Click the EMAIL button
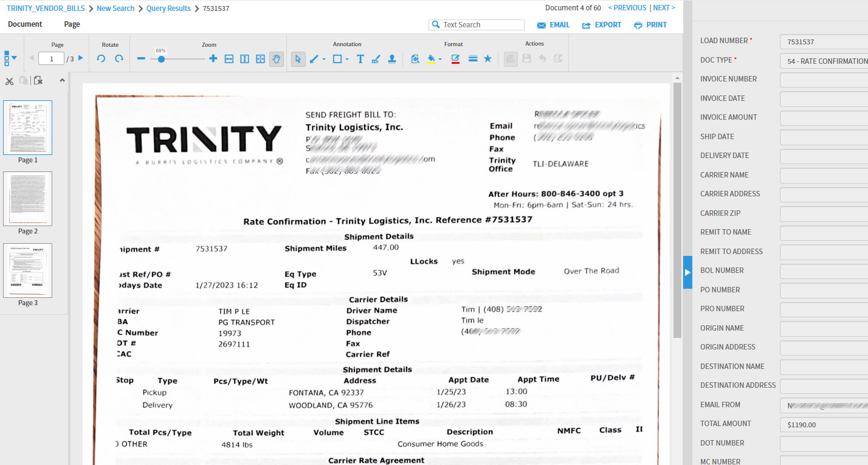Viewport: 868px width, 465px height. [553, 25]
